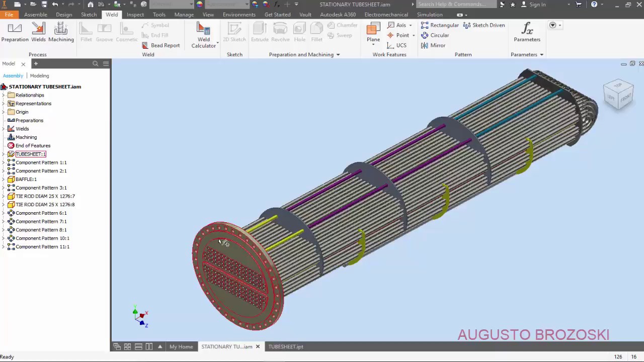The height and width of the screenshot is (362, 644).
Task: Expand the Welds node
Action: point(4,129)
